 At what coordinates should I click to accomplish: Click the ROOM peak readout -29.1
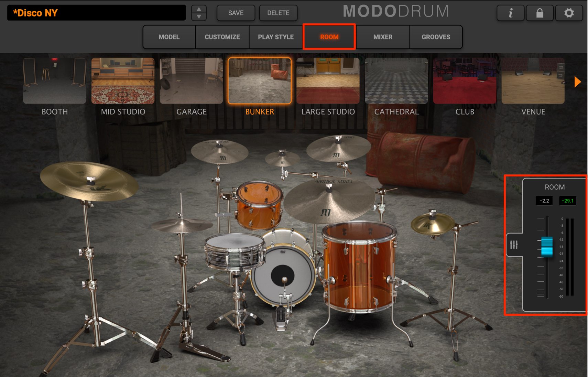[568, 201]
